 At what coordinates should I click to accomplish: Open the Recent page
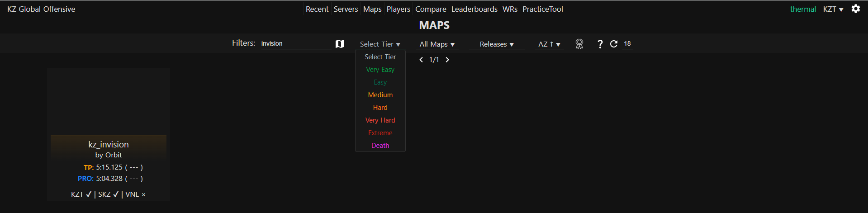(317, 9)
